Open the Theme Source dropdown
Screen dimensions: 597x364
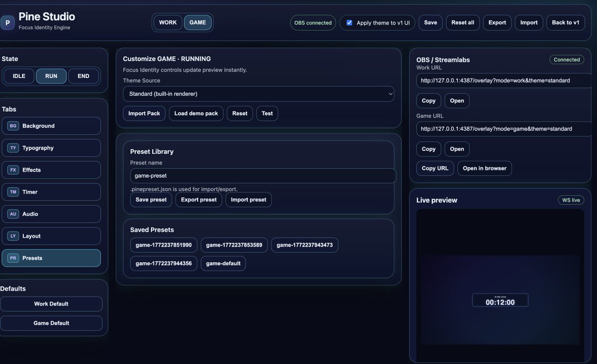(259, 93)
